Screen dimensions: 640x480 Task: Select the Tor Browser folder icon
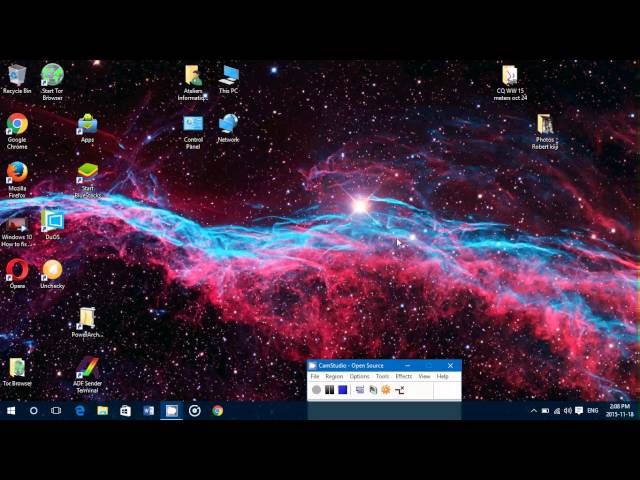(x=17, y=372)
